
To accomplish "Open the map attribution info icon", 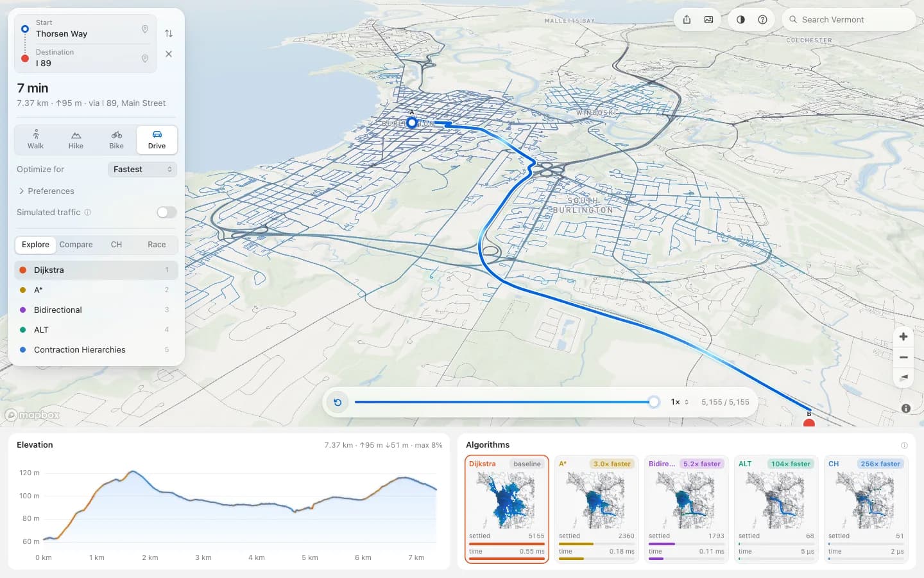I will coord(906,408).
